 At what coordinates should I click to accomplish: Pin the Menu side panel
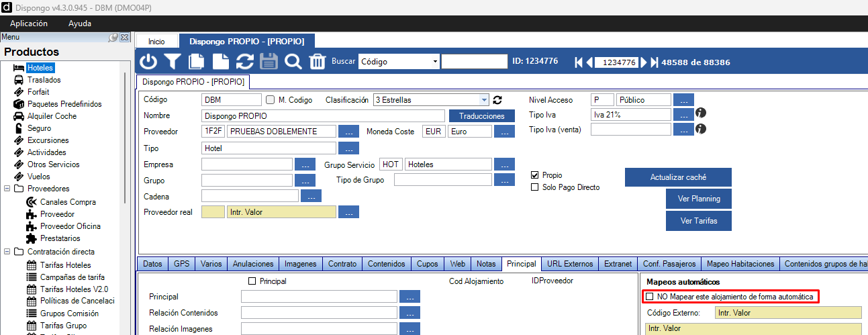(x=113, y=38)
